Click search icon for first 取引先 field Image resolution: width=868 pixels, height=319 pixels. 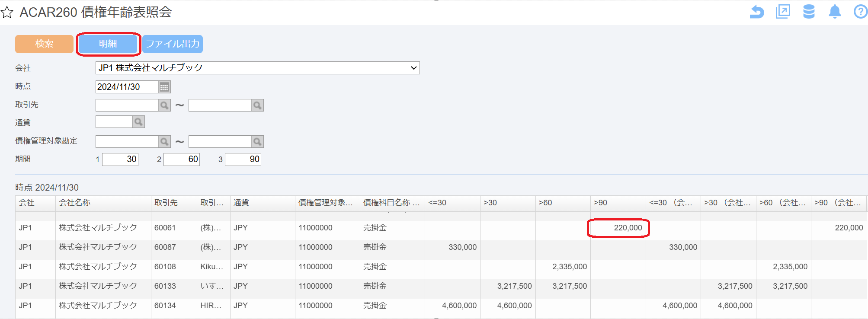click(164, 105)
